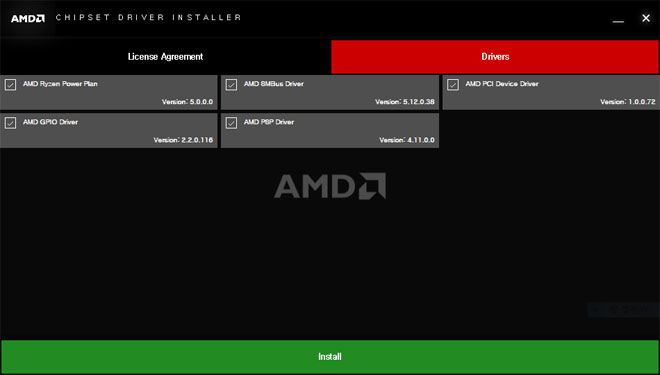Click the green Install button
This screenshot has width=660, height=375.
pos(330,357)
